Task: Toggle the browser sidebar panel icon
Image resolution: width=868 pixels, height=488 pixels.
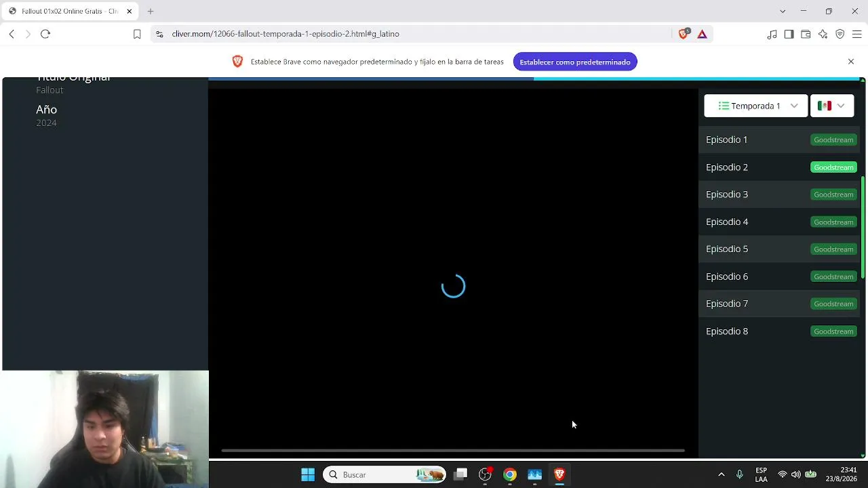Action: [789, 34]
